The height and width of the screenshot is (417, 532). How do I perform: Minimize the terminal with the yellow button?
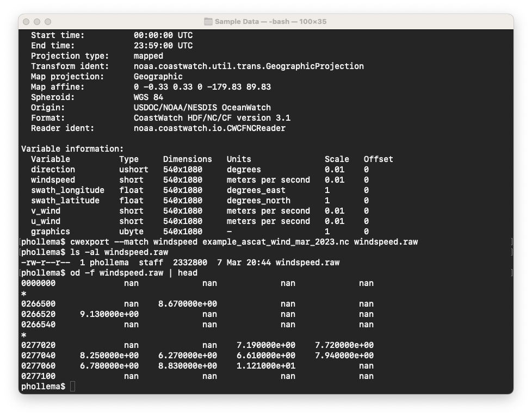click(x=37, y=22)
